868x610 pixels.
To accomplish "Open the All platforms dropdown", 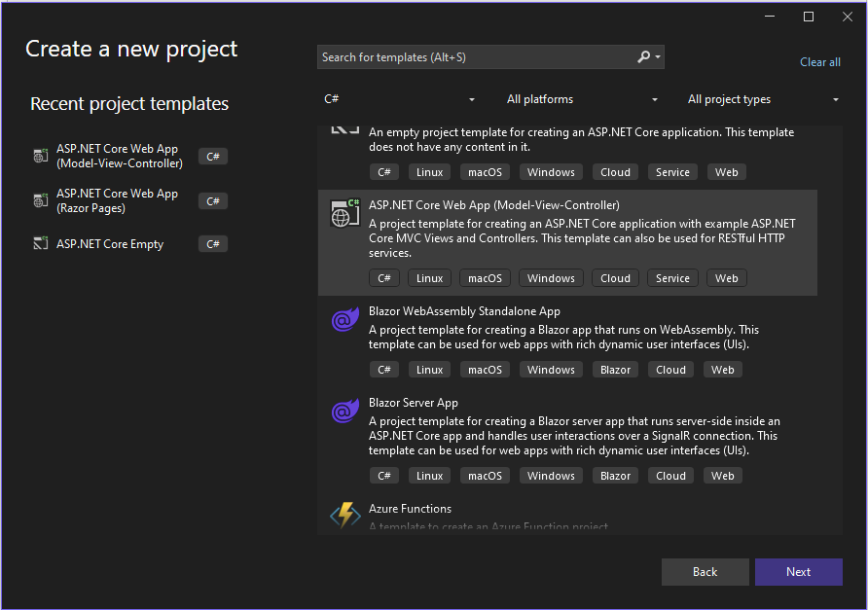I will pyautogui.click(x=582, y=99).
